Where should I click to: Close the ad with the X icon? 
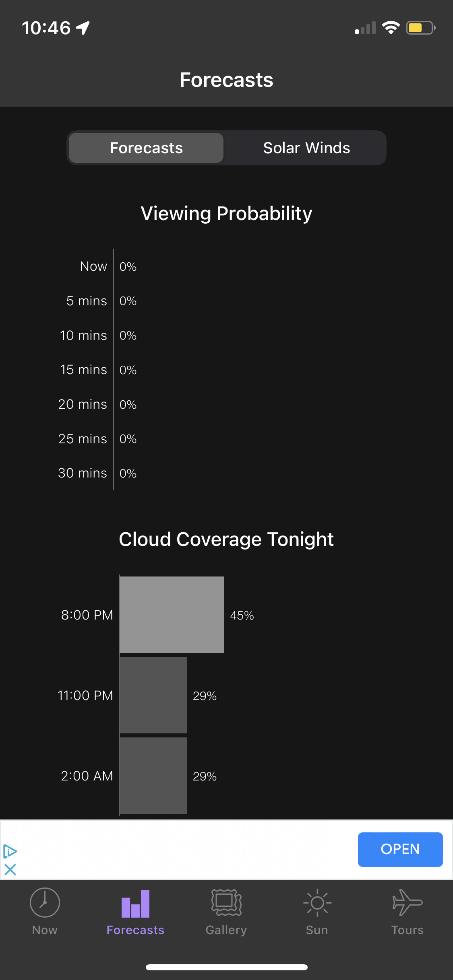[10, 870]
